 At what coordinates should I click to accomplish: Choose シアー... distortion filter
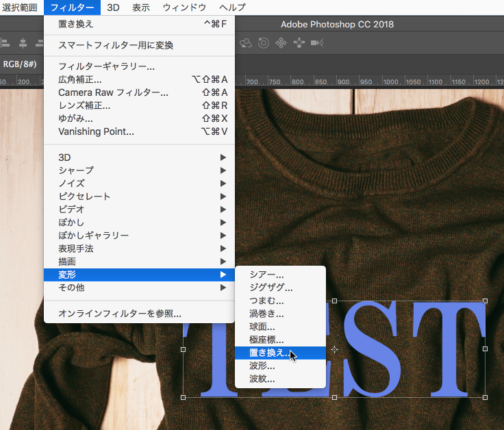(x=280, y=275)
